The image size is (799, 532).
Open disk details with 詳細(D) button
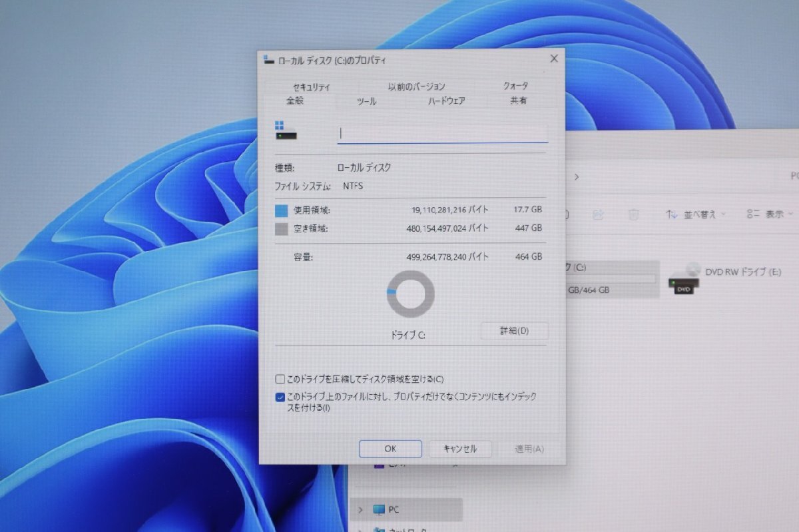click(515, 331)
